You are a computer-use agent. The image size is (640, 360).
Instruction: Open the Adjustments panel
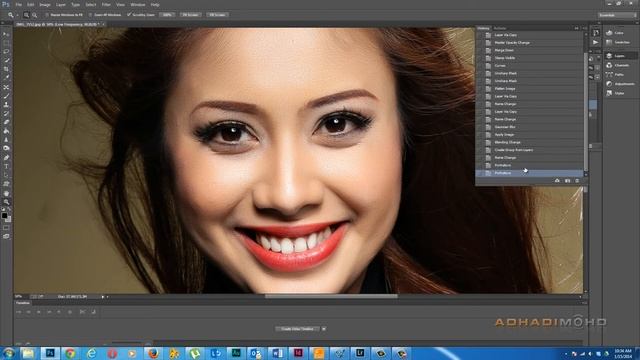point(620,84)
